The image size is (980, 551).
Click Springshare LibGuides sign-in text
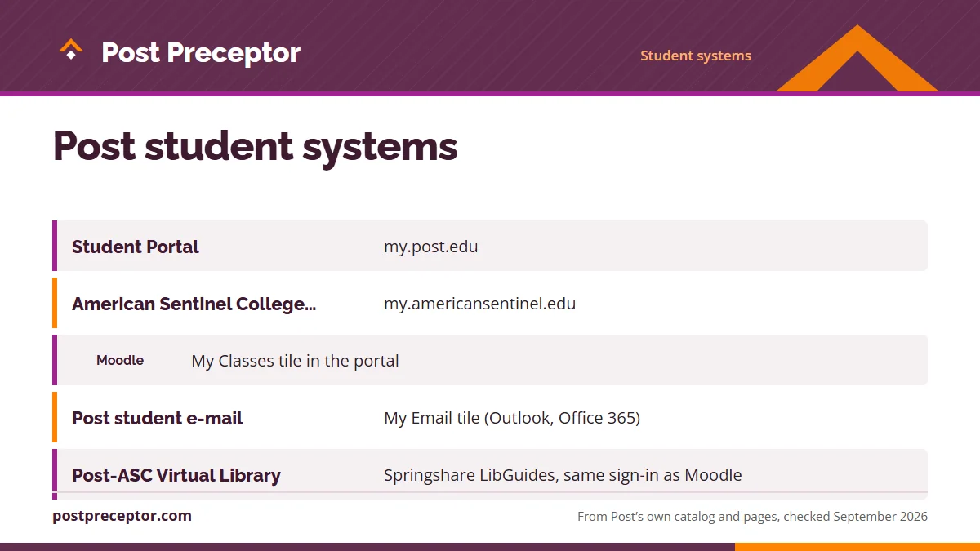[563, 475]
